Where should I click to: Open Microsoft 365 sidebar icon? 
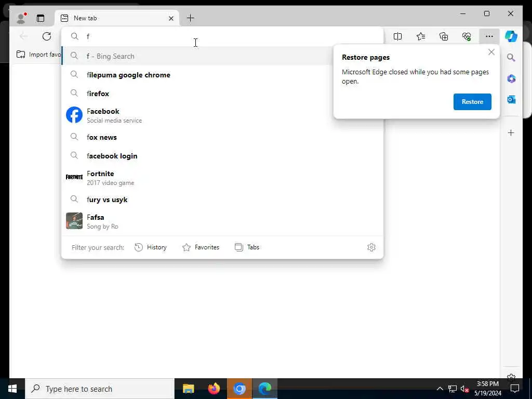pyautogui.click(x=511, y=79)
